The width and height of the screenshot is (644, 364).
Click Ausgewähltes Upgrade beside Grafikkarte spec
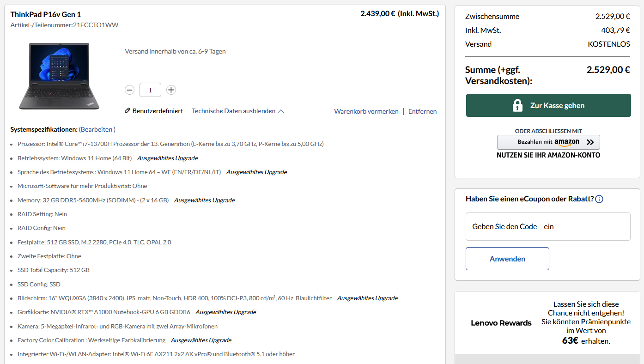pos(226,312)
